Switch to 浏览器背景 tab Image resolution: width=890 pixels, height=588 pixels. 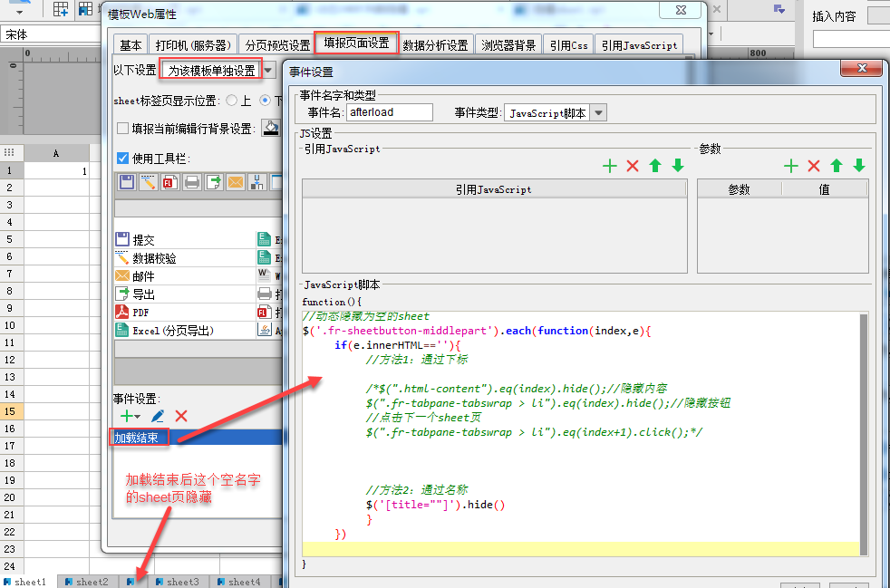(x=508, y=44)
